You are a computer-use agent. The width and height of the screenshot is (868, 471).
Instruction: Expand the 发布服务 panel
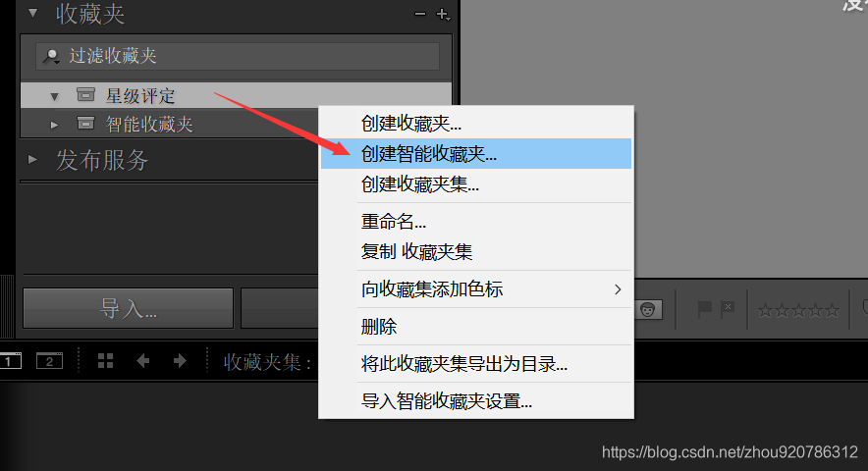(32, 159)
